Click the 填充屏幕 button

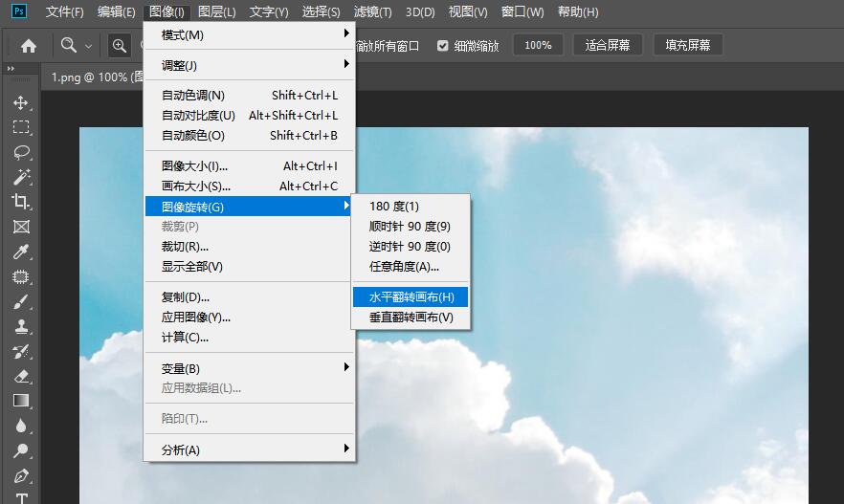coord(687,45)
